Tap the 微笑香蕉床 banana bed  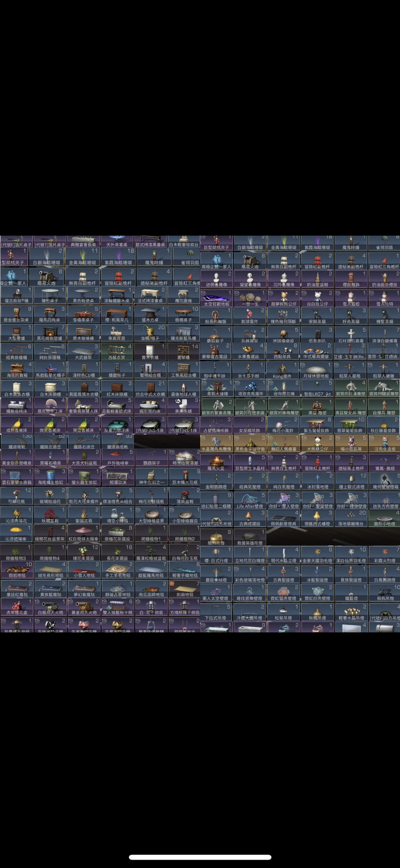point(50,426)
